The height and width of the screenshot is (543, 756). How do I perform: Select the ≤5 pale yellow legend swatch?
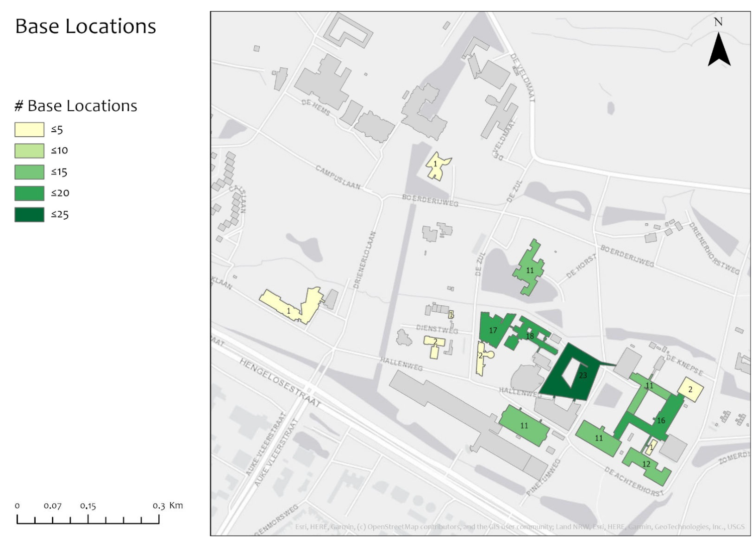(x=29, y=130)
